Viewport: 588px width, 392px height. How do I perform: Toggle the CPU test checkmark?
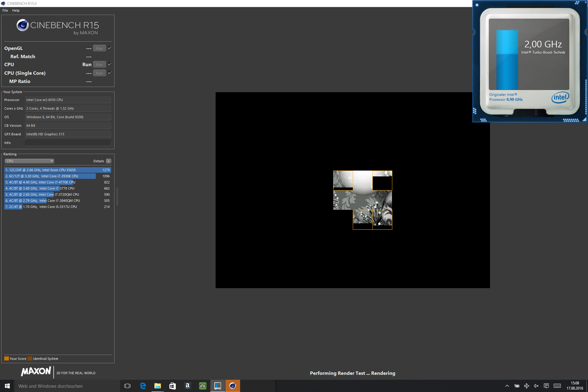[x=110, y=64]
